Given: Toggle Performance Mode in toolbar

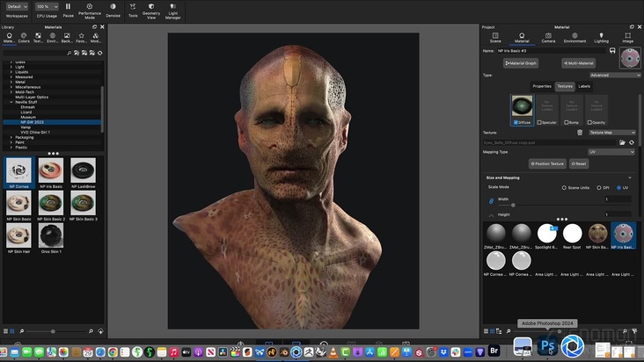Looking at the screenshot, I should [x=90, y=11].
